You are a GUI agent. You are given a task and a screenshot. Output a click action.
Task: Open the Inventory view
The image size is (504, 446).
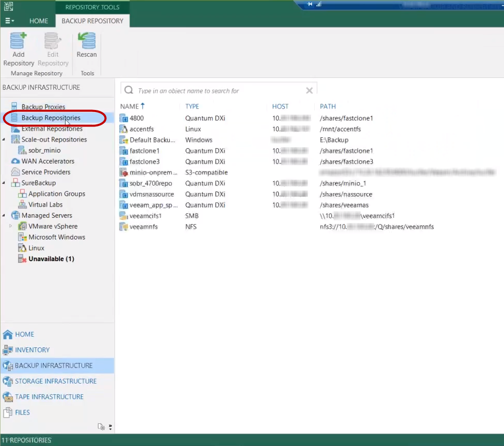pyautogui.click(x=32, y=350)
